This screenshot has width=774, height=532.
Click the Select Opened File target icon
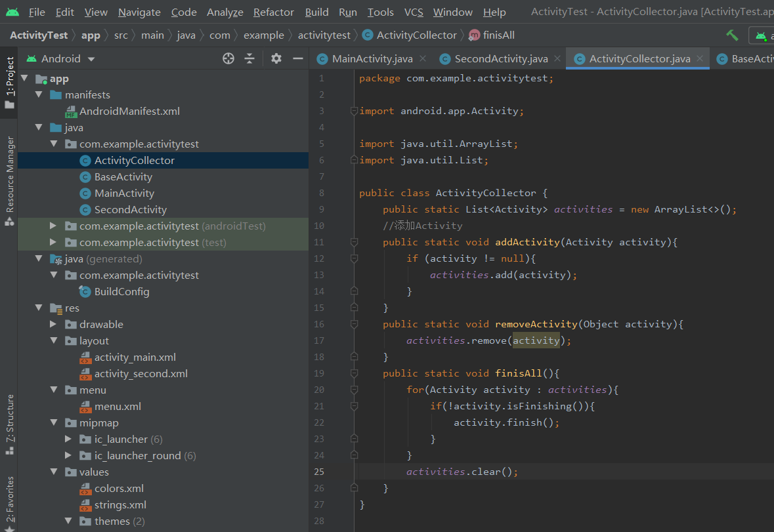click(228, 58)
